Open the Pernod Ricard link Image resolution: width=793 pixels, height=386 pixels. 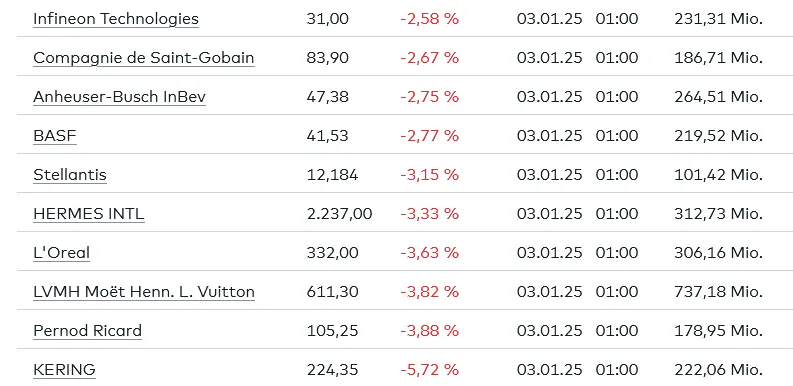pyautogui.click(x=87, y=331)
